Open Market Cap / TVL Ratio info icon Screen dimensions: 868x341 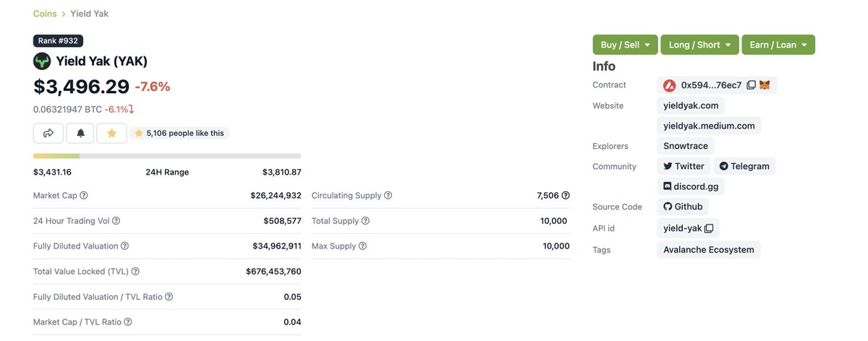(128, 322)
